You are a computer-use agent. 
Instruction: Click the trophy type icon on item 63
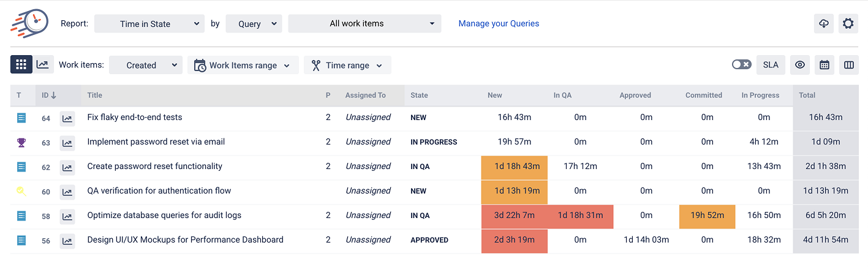click(21, 142)
